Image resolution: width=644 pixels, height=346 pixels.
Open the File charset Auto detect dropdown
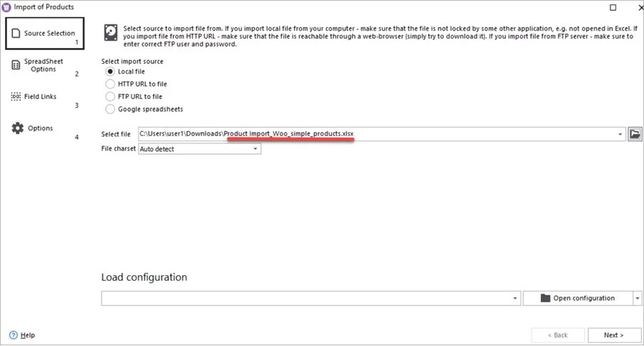255,149
